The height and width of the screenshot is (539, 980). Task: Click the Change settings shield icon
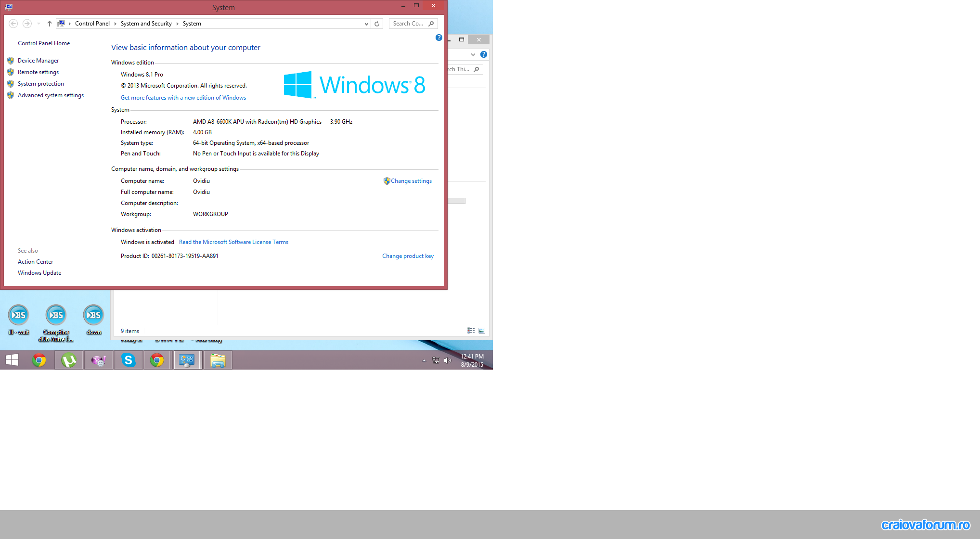[x=387, y=181]
